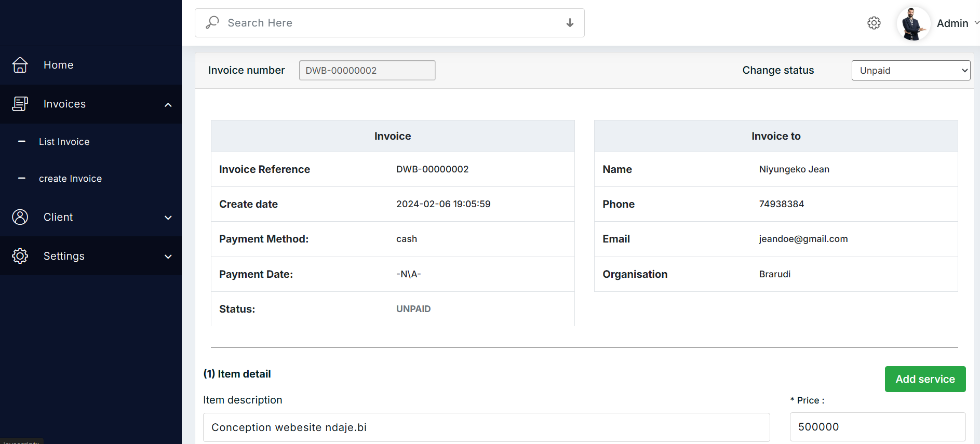Click the phone number 74938384
Screen dimensions: 980x444
tap(781, 204)
